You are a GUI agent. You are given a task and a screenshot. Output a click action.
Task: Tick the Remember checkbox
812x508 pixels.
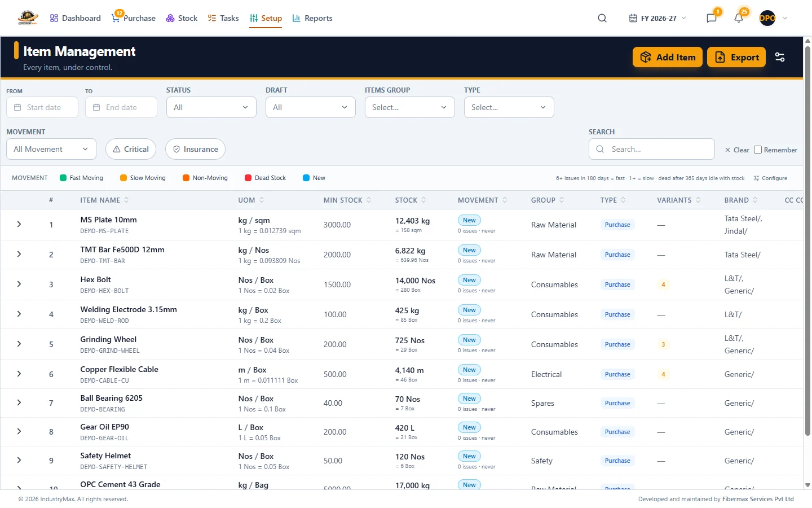(758, 150)
